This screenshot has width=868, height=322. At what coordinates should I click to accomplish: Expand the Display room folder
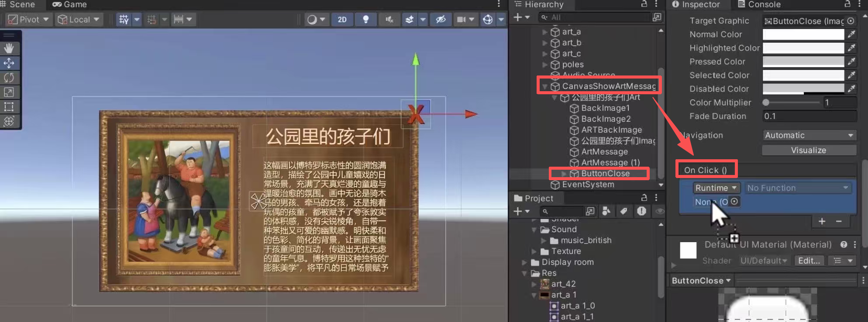[524, 262]
